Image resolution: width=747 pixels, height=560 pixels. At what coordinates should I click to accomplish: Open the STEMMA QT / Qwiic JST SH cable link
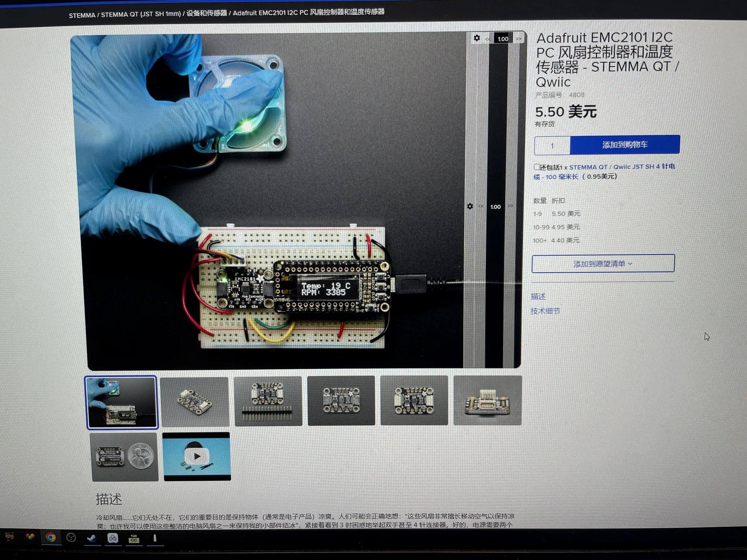coord(622,167)
